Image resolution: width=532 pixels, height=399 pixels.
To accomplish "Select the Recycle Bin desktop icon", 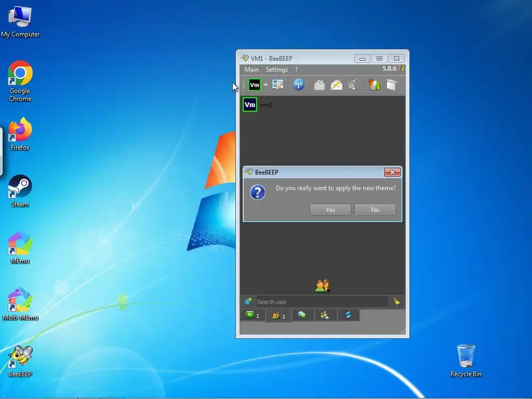I will 466,361.
